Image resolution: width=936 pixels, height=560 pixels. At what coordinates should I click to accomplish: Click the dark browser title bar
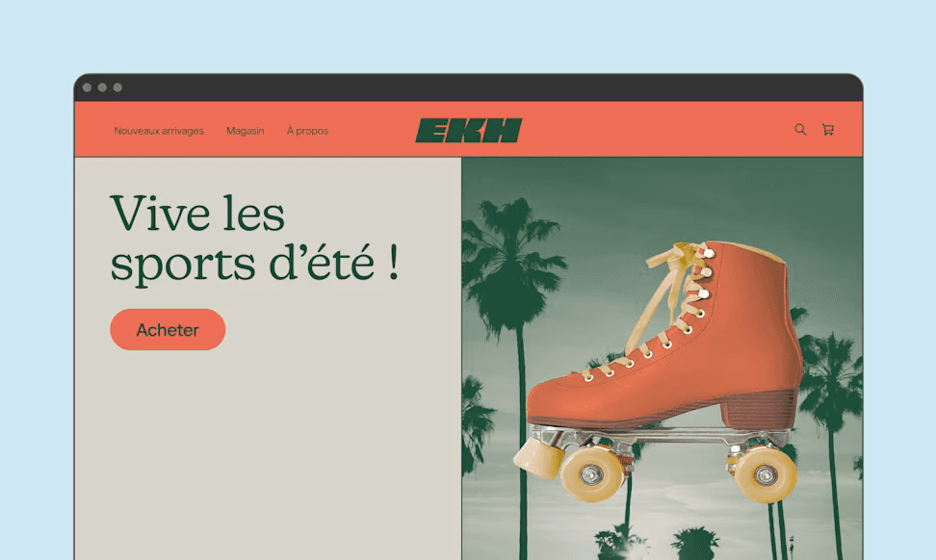(x=469, y=88)
